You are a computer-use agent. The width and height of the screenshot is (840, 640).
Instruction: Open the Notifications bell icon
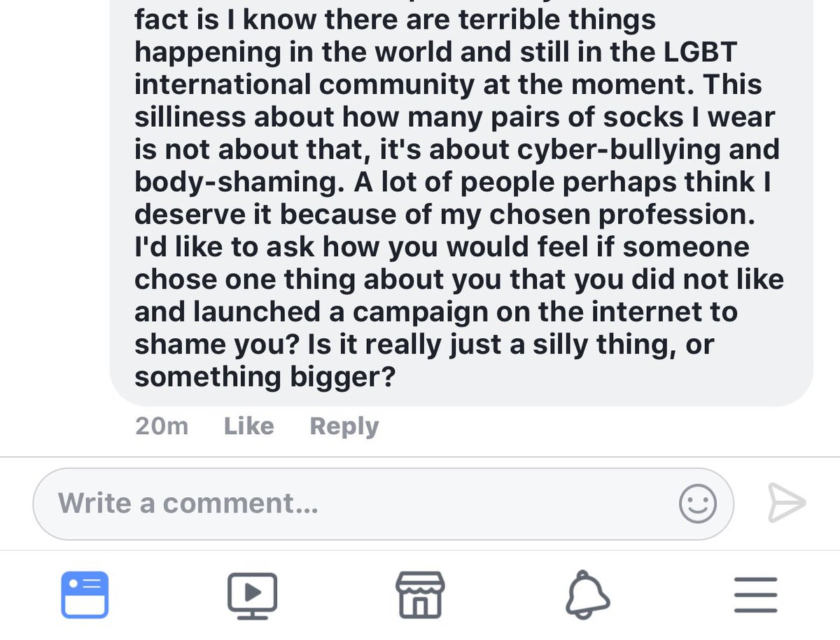(x=587, y=594)
